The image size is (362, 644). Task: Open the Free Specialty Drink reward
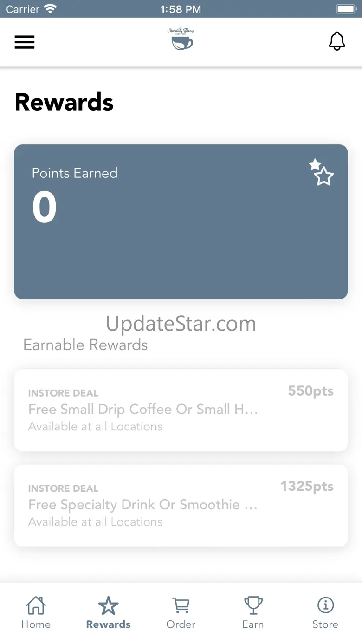point(143,505)
